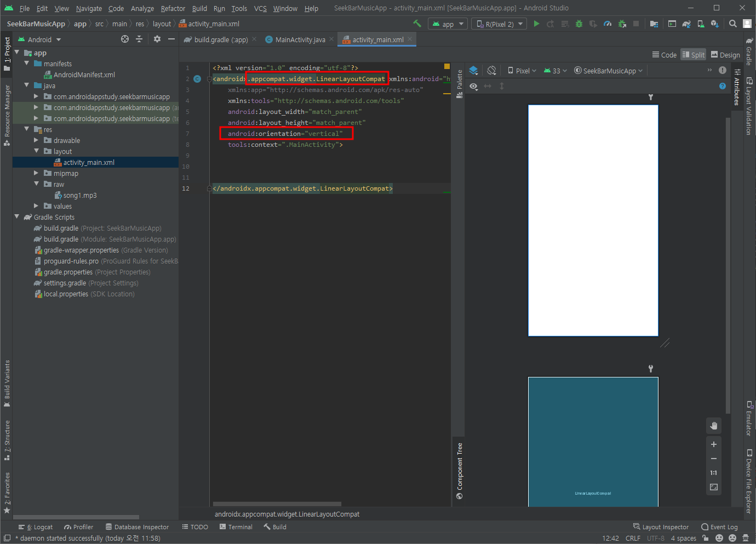Image resolution: width=756 pixels, height=544 pixels.
Task: Toggle read-only lock icon in status bar
Action: coord(706,538)
